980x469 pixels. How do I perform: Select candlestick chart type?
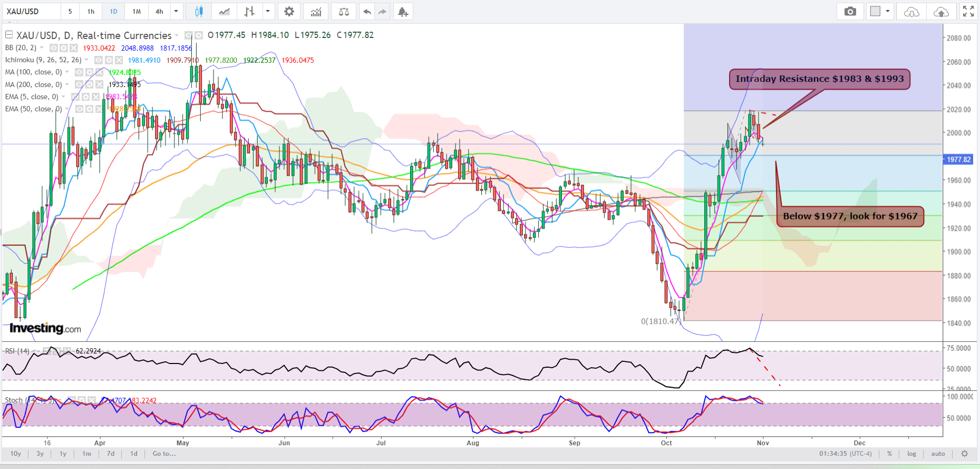[199, 12]
